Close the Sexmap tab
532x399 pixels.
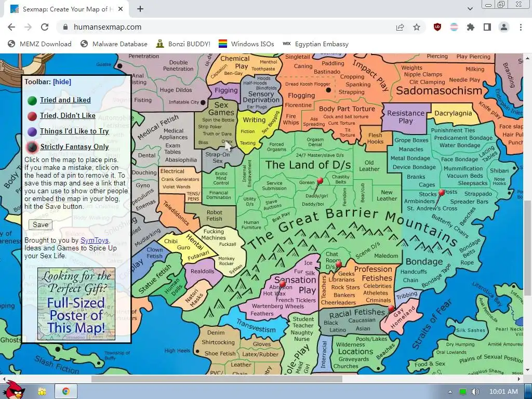[121, 9]
